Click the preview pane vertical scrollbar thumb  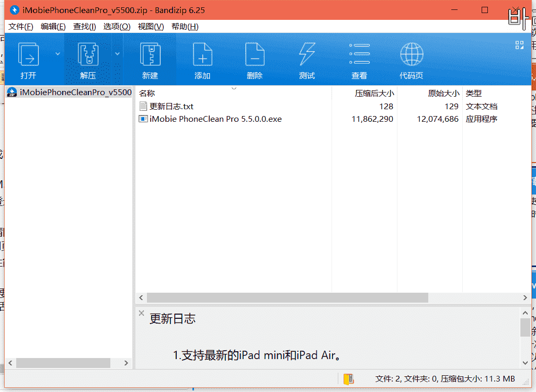(x=525, y=327)
